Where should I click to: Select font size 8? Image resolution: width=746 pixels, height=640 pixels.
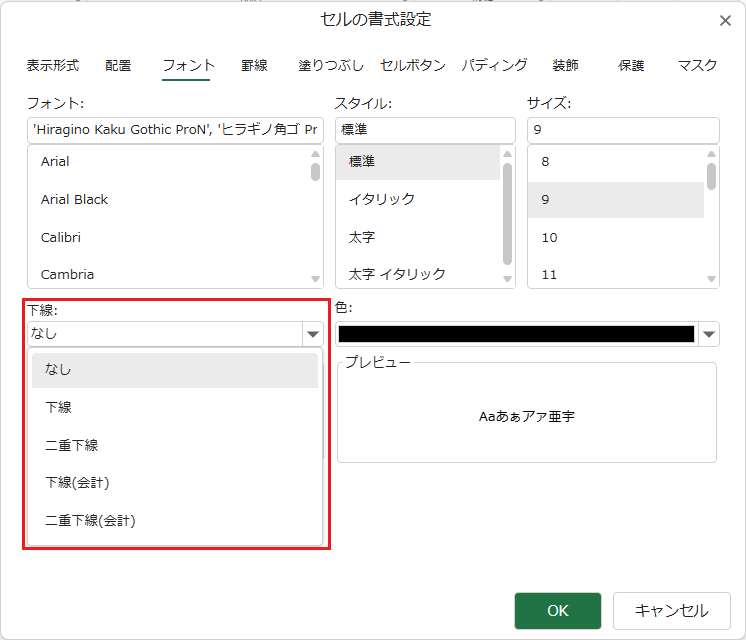[616, 162]
